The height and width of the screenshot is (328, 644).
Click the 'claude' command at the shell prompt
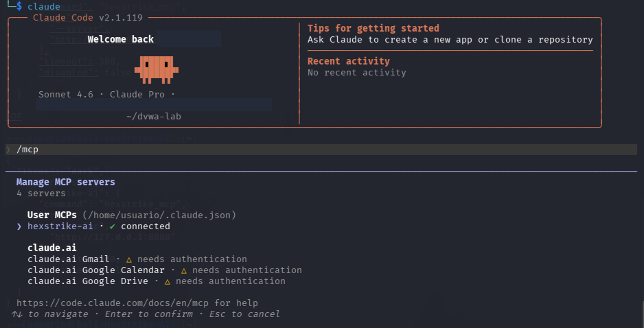44,7
